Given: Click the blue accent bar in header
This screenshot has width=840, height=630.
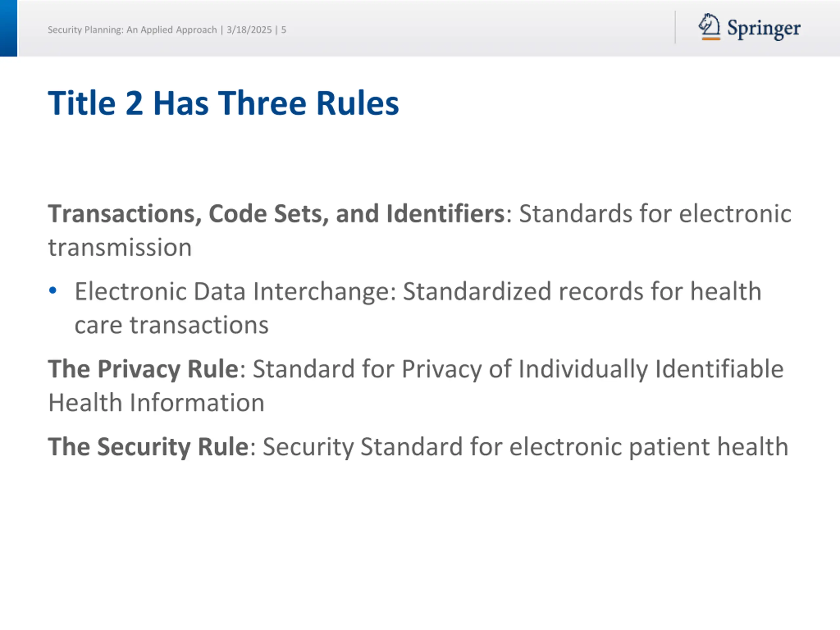Looking at the screenshot, I should [x=8, y=28].
